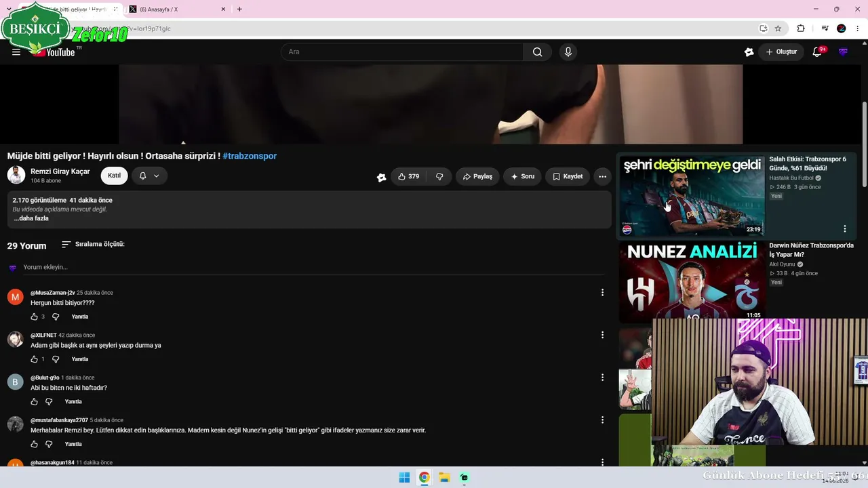868x488 pixels.
Task: Open the YouTube account avatar menu
Action: pos(843,52)
